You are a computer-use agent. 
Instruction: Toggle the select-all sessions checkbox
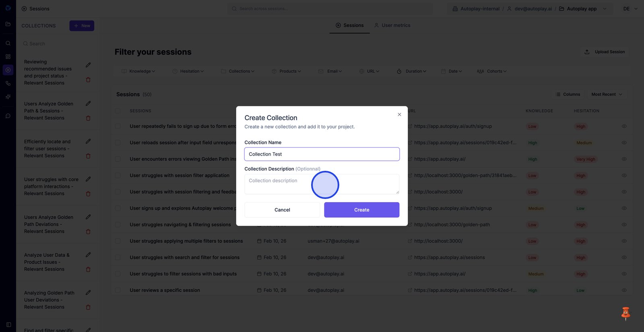[x=118, y=111]
